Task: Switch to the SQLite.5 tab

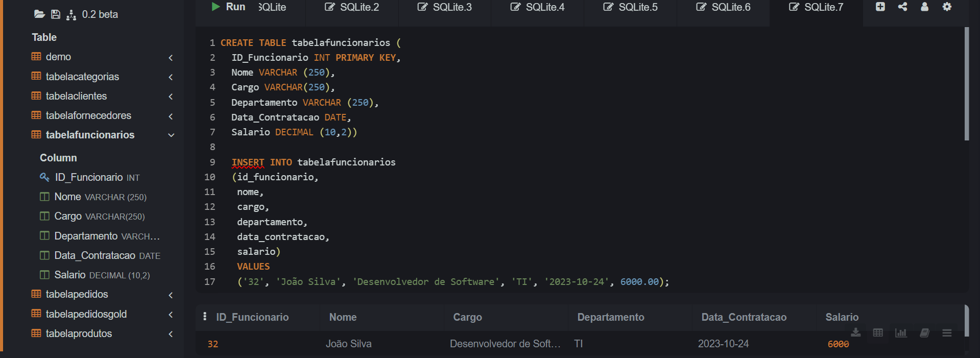Action: click(631, 7)
